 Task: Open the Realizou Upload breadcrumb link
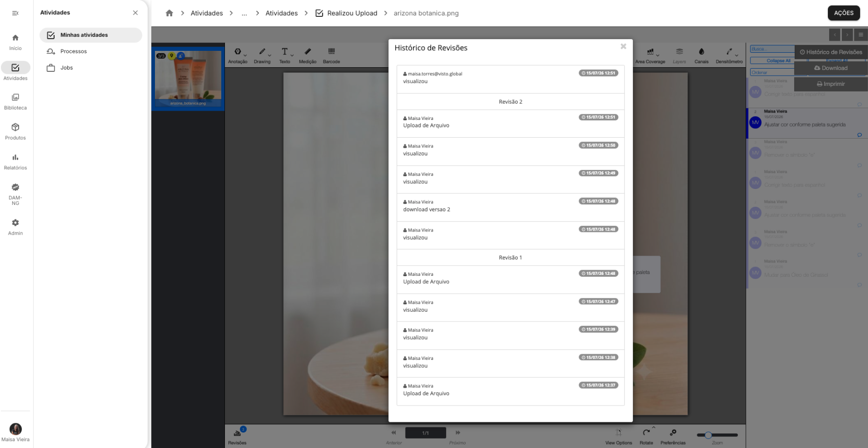tap(346, 13)
